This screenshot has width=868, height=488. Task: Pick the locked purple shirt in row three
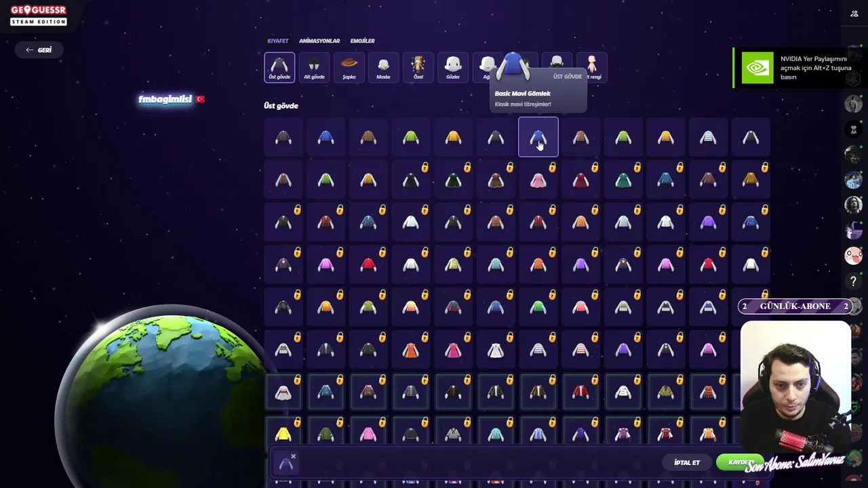pos(708,222)
